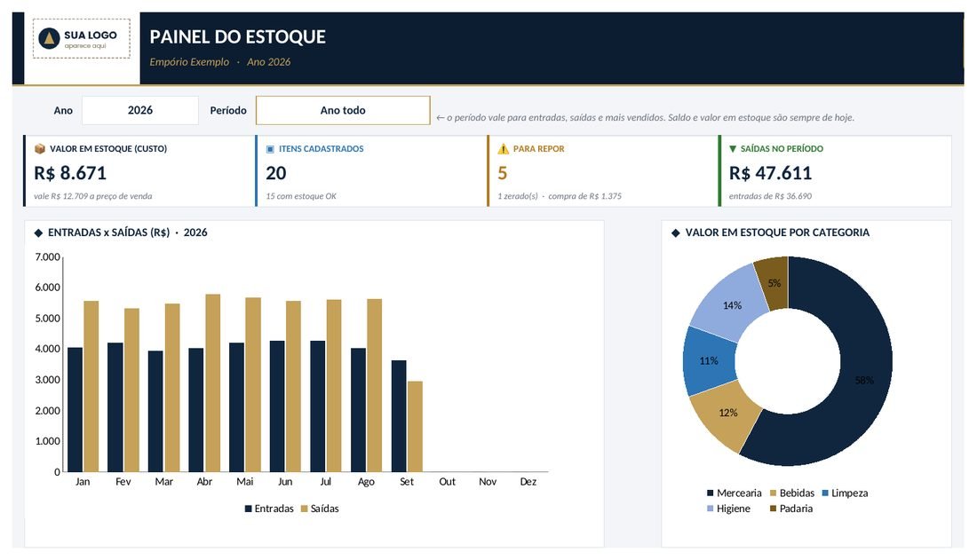Click the box icon beside Valor em Estoque

point(40,149)
